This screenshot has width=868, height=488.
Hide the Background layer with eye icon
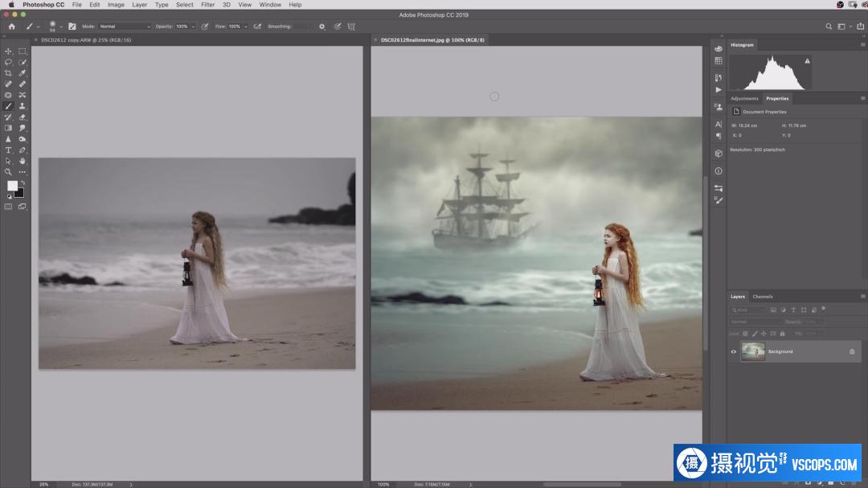coord(734,352)
